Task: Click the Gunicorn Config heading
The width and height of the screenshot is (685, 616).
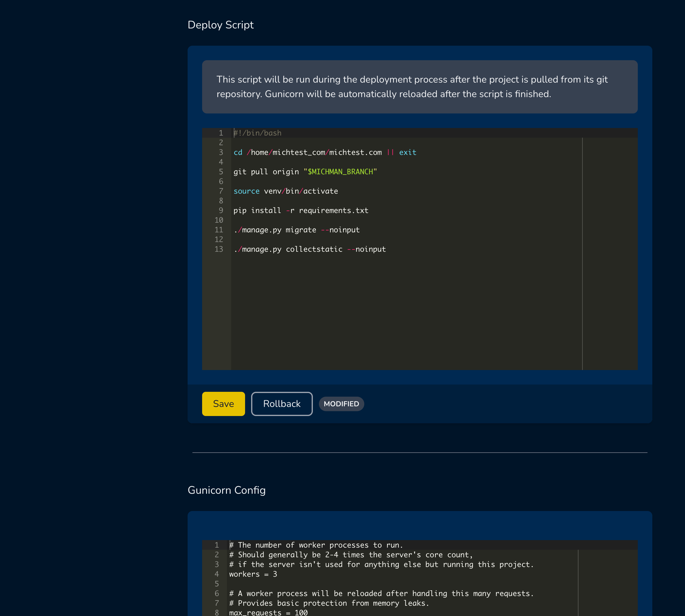Action: (226, 490)
